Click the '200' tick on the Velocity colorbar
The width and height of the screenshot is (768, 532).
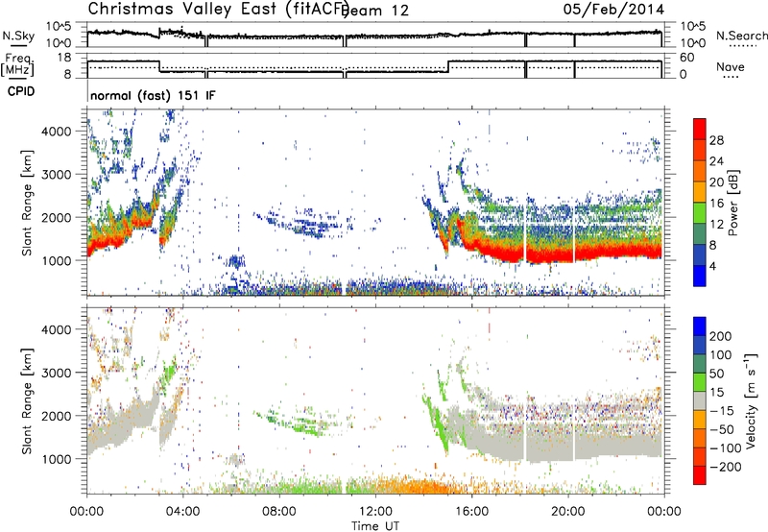click(x=721, y=336)
